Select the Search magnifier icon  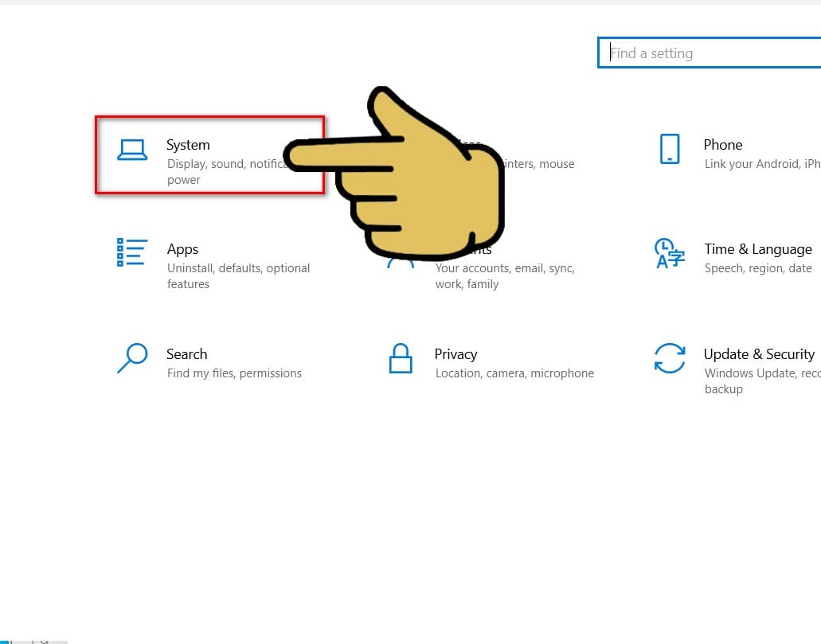pyautogui.click(x=132, y=358)
